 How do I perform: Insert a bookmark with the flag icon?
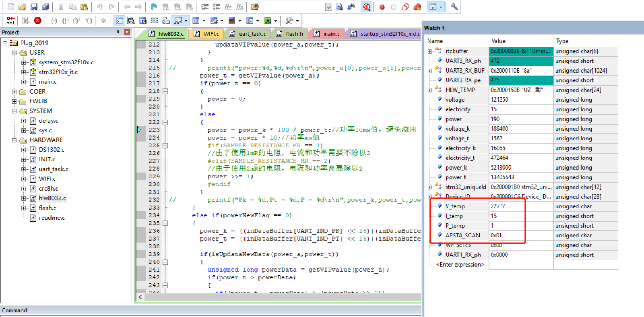(154, 7)
